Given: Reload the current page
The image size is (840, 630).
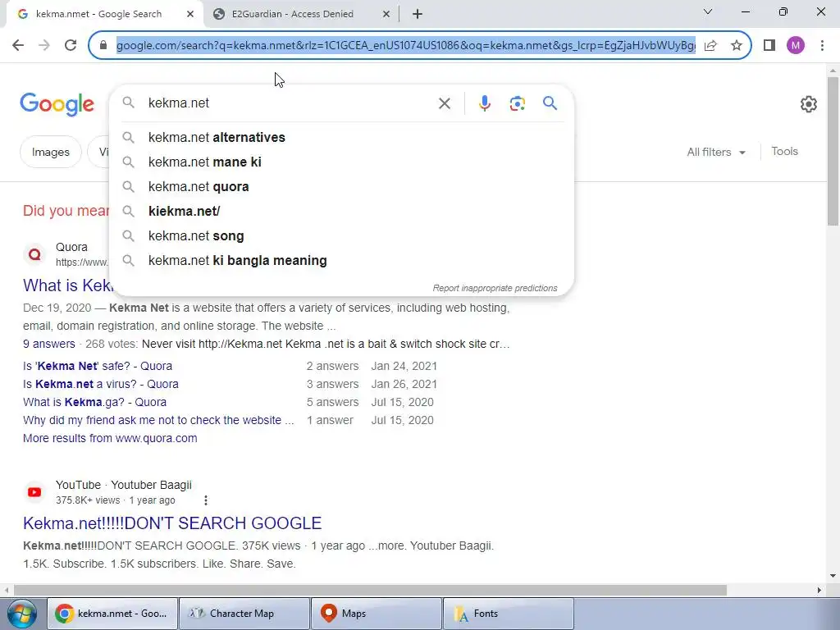Looking at the screenshot, I should point(71,45).
